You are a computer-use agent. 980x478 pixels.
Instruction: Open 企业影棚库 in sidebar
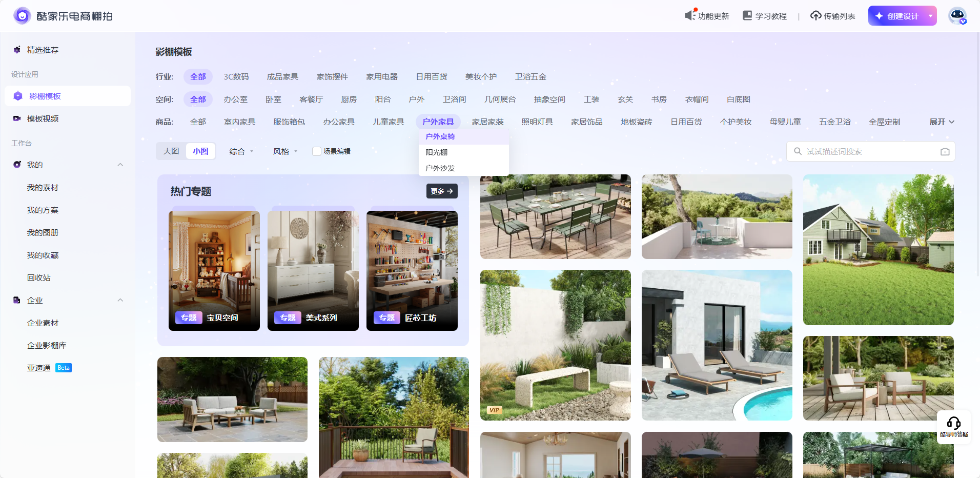point(47,346)
